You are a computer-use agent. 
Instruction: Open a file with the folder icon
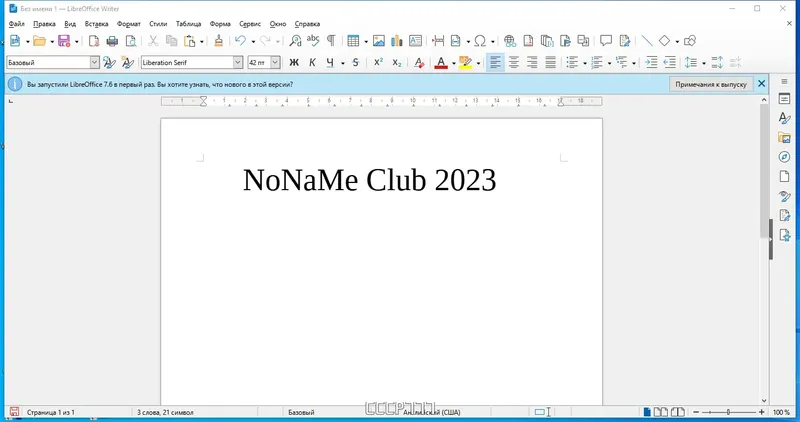point(39,41)
